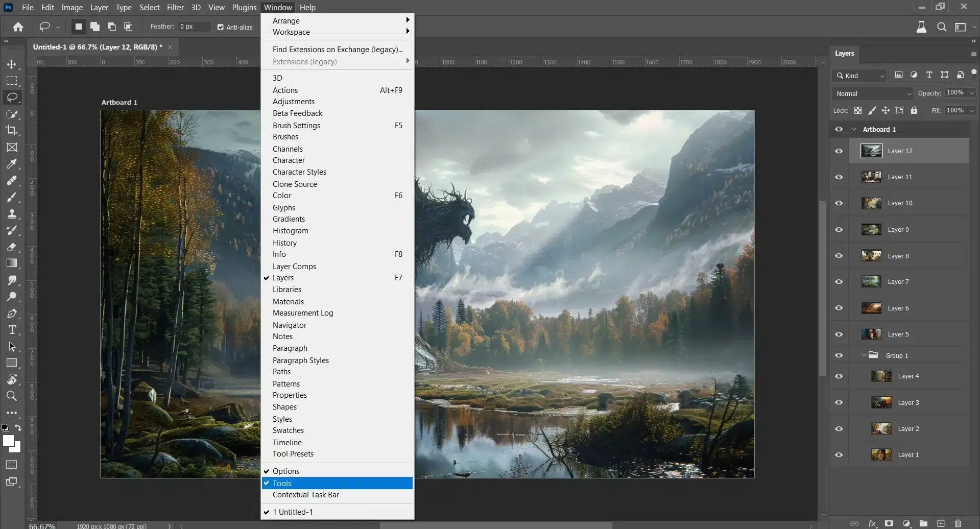This screenshot has height=529, width=980.
Task: Select the Frame tool
Action: click(x=11, y=147)
